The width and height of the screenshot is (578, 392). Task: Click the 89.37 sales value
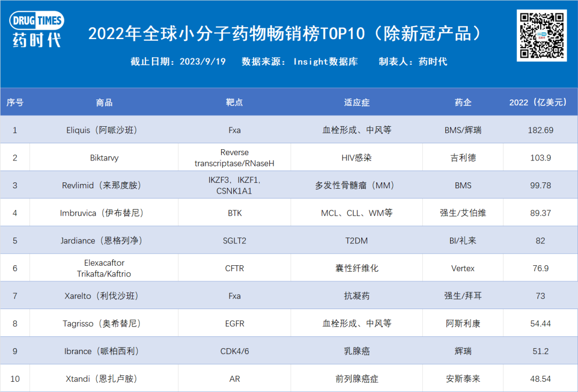(541, 213)
